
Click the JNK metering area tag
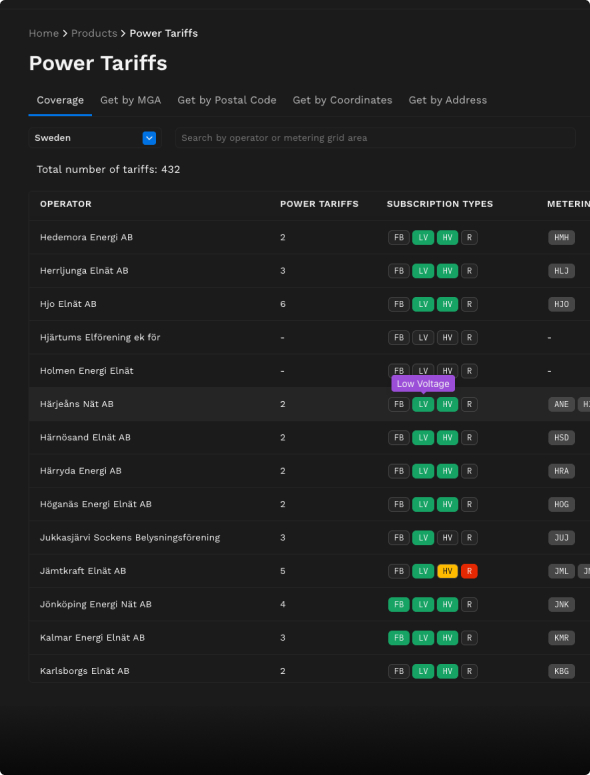pos(561,604)
